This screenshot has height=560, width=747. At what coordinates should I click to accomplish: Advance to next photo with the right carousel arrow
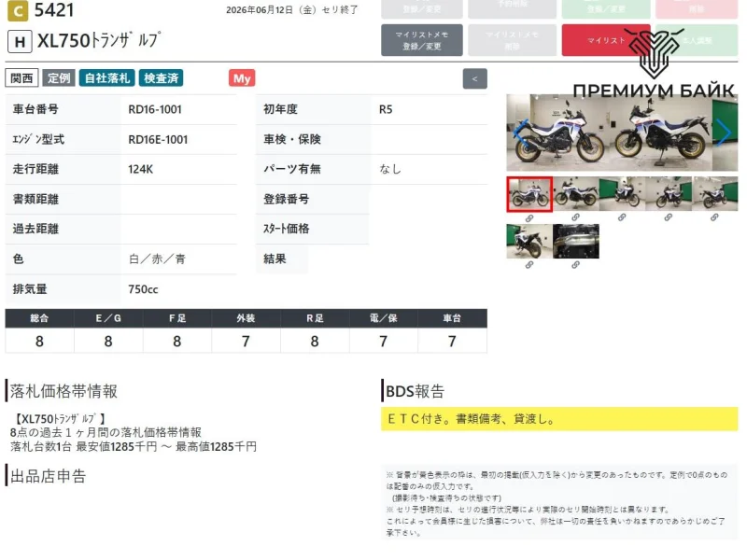tap(724, 133)
